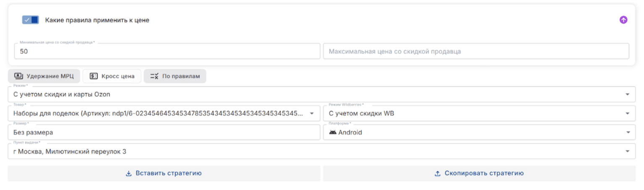
Task: Switch to По правилам tab
Action: click(175, 76)
